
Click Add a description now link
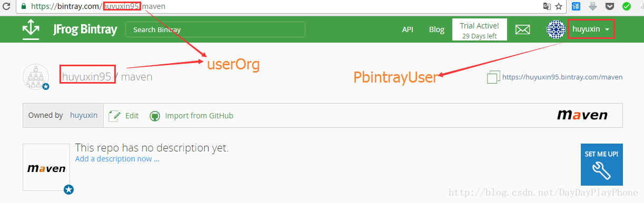click(x=117, y=159)
